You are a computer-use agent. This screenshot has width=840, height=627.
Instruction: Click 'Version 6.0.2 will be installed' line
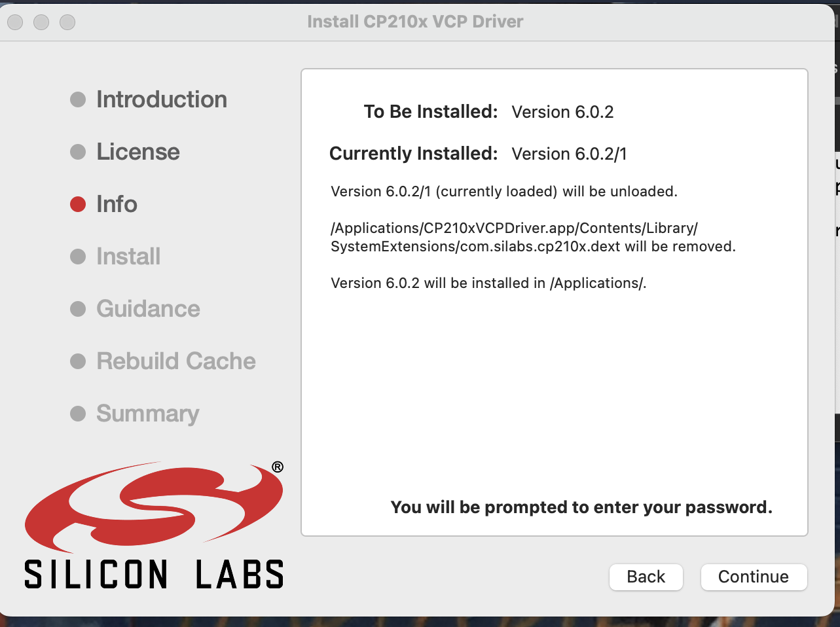pyautogui.click(x=488, y=283)
